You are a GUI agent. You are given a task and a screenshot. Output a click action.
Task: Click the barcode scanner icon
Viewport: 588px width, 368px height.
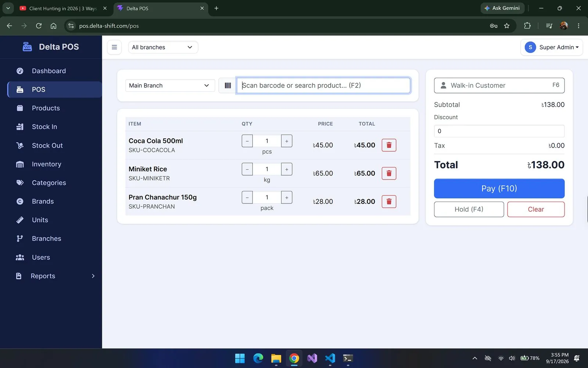(228, 85)
